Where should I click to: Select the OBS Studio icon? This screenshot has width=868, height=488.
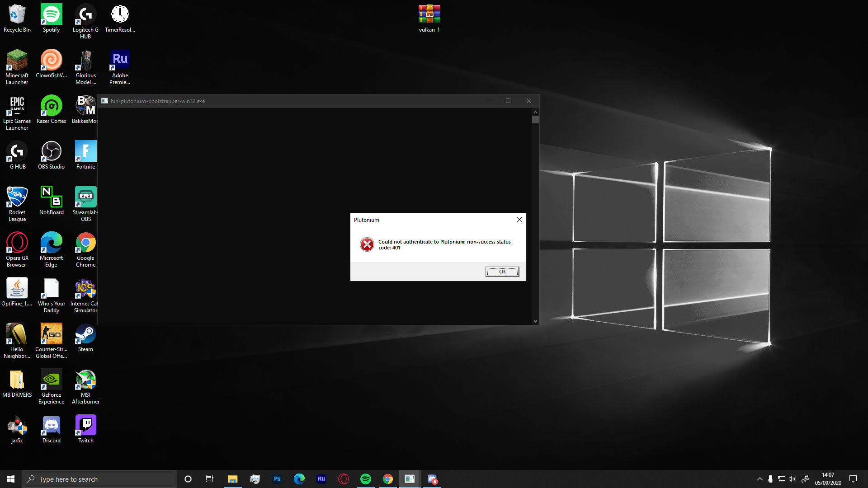[51, 155]
